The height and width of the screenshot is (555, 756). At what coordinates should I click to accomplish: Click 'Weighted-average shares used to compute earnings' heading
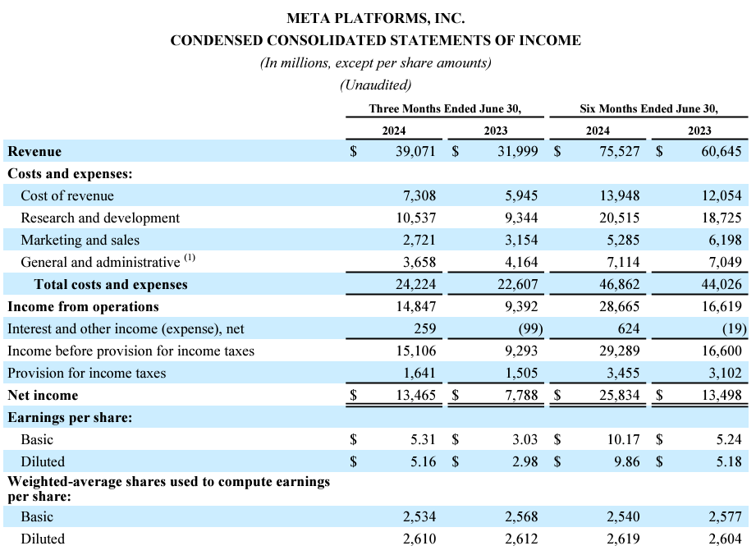click(x=169, y=482)
